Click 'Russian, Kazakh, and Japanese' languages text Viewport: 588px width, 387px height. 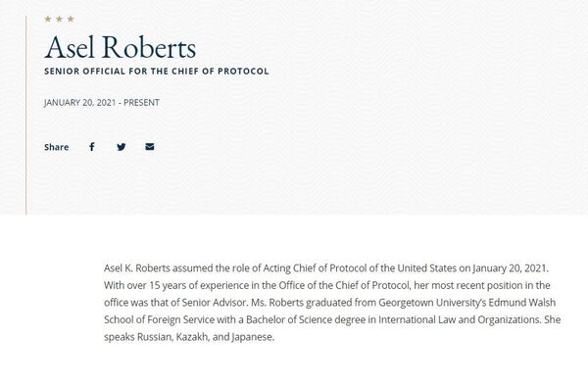click(x=205, y=337)
